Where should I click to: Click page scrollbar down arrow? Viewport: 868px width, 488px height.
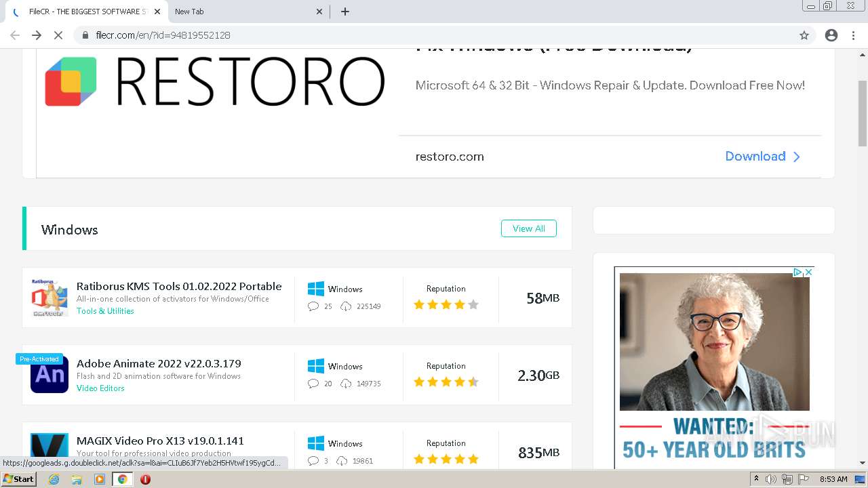point(863,463)
